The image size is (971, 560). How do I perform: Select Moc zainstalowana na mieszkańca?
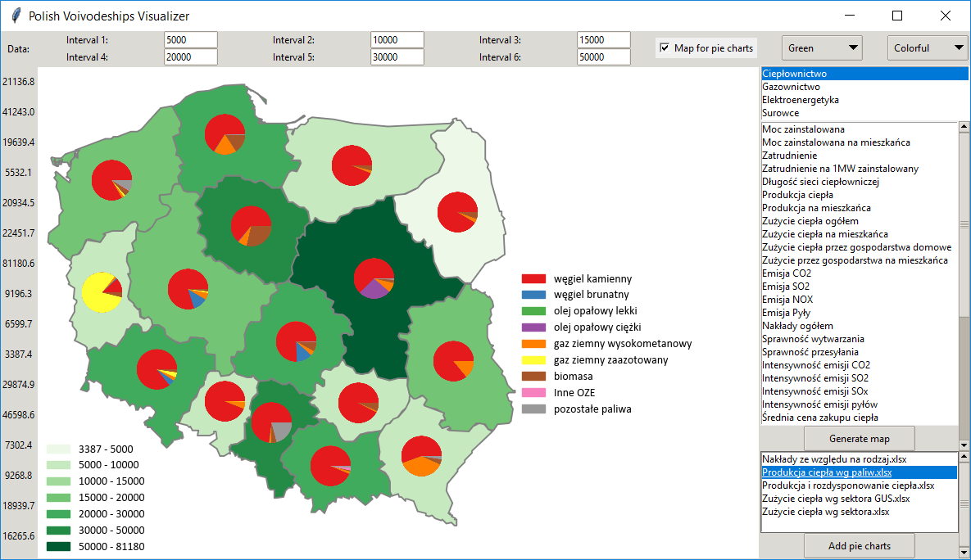coord(860,142)
